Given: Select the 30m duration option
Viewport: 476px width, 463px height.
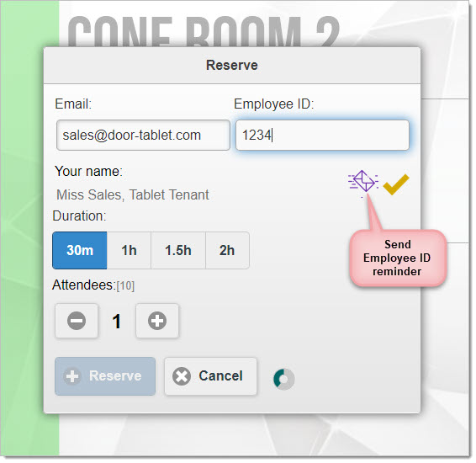Looking at the screenshot, I should [x=80, y=250].
